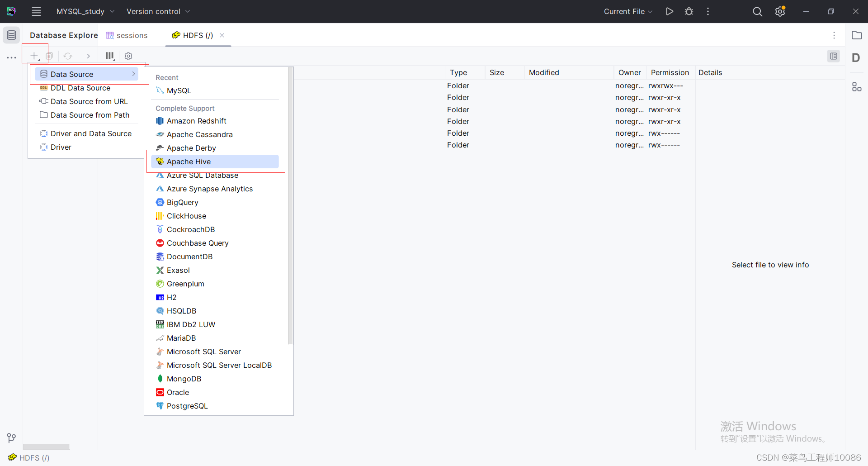Choose CockroachDB
The image size is (868, 466).
(215, 229)
